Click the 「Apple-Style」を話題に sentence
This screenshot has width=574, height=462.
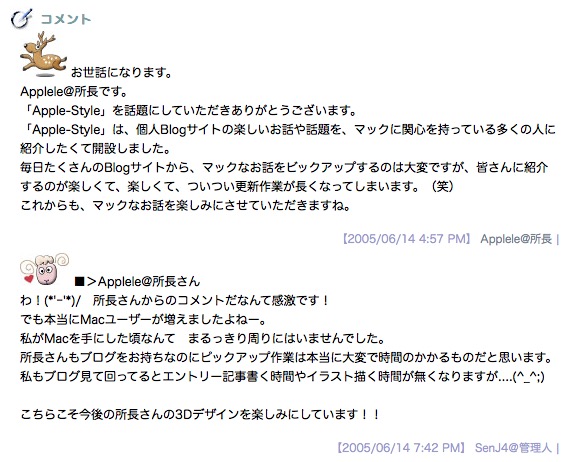[x=188, y=111]
